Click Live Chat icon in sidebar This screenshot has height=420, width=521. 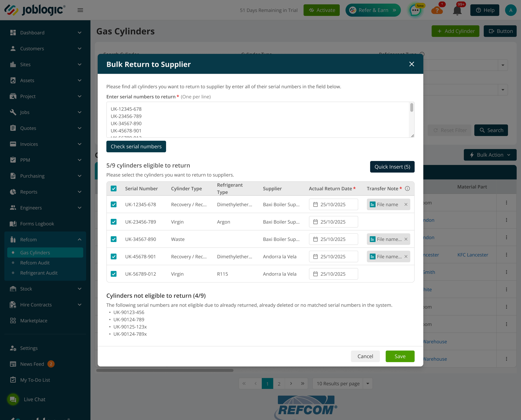tap(13, 399)
